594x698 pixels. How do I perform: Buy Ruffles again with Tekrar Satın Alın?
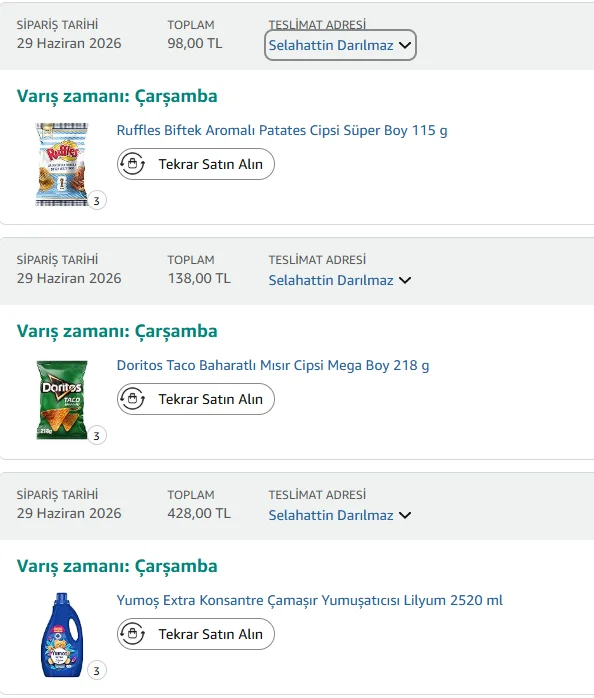196,164
